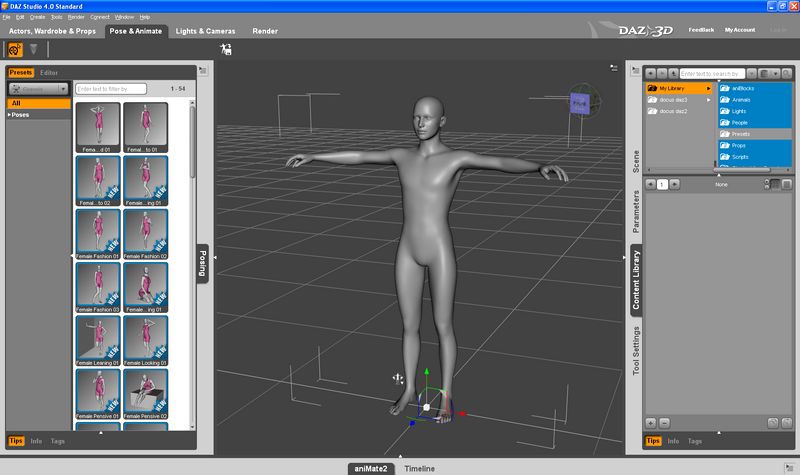Click next page arrow in Content Library
The height and width of the screenshot is (475, 800).
pos(674,184)
